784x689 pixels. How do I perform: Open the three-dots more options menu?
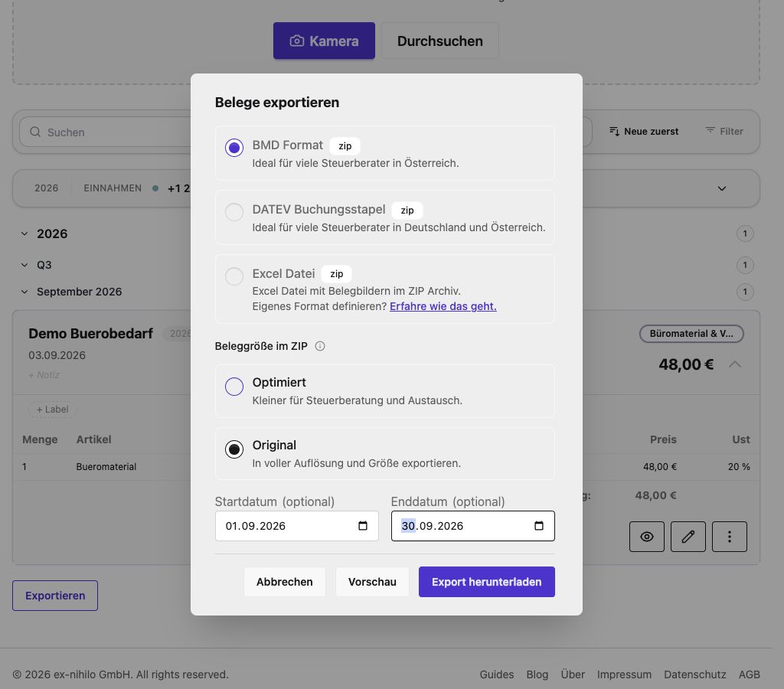tap(730, 537)
